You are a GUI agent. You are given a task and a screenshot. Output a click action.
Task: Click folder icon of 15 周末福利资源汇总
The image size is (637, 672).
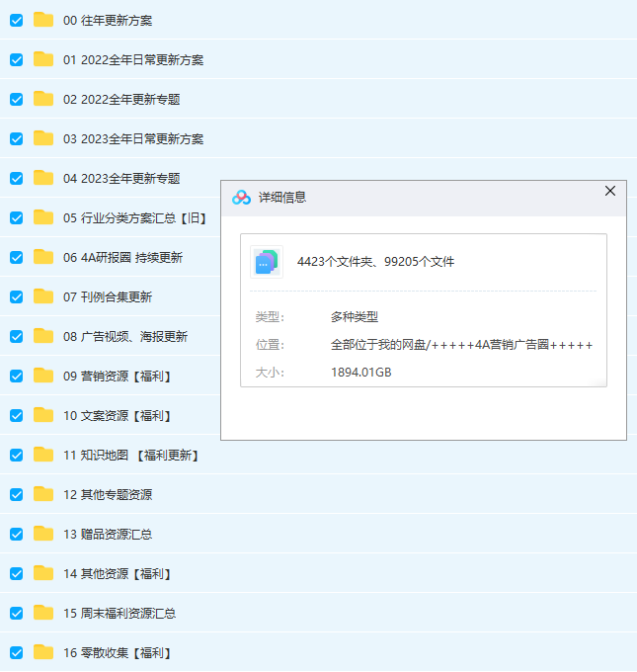43,613
